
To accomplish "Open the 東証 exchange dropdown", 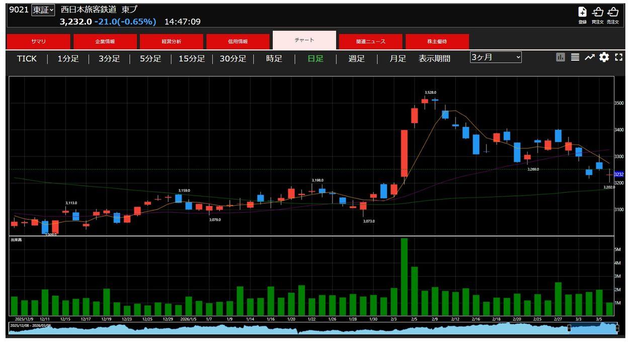I will (43, 10).
